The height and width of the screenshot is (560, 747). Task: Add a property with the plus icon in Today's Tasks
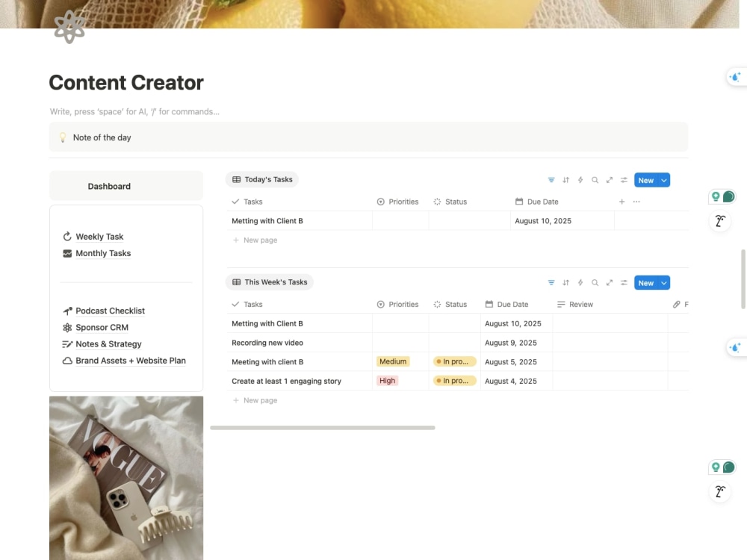point(622,202)
